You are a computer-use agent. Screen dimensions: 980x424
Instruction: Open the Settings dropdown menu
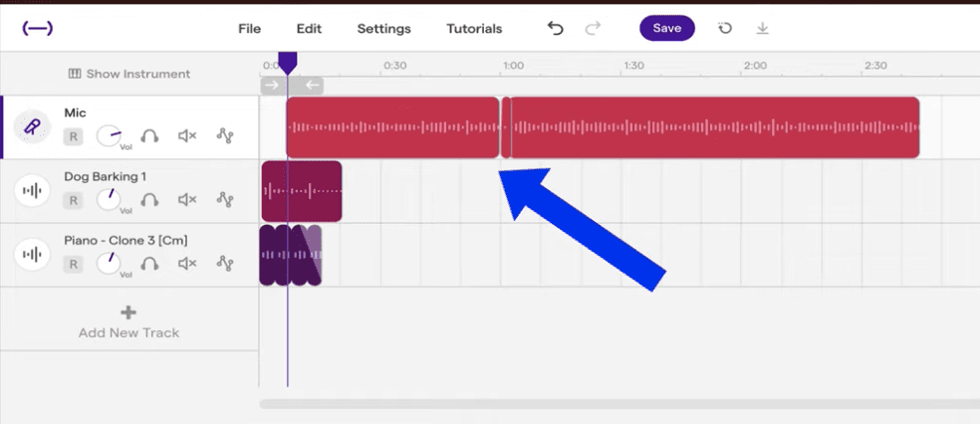[383, 29]
